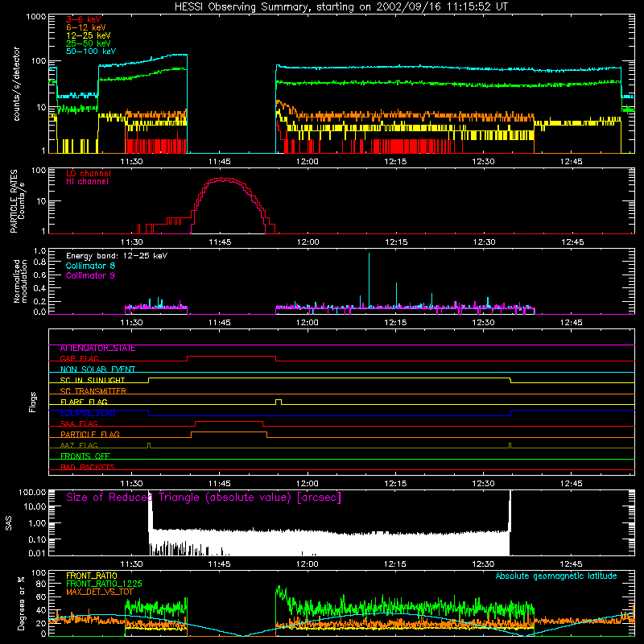Select the LO channel legend label
The height and width of the screenshot is (644, 644).
(x=89, y=173)
